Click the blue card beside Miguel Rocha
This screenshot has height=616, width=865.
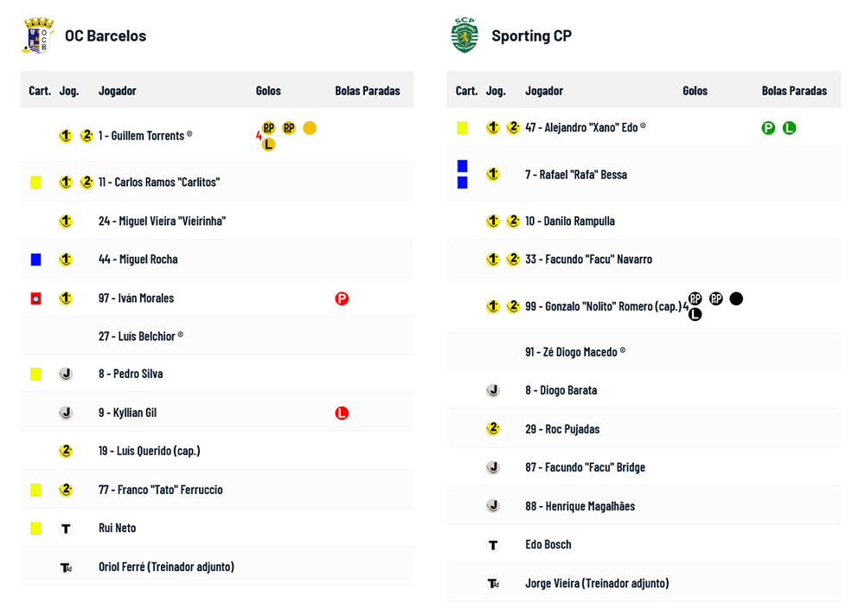tap(35, 260)
